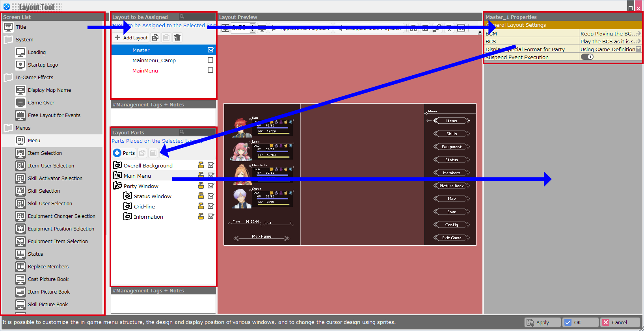644x331 pixels.
Task: Enable the MainMenu_Camp layout checkbox
Action: pyautogui.click(x=210, y=60)
